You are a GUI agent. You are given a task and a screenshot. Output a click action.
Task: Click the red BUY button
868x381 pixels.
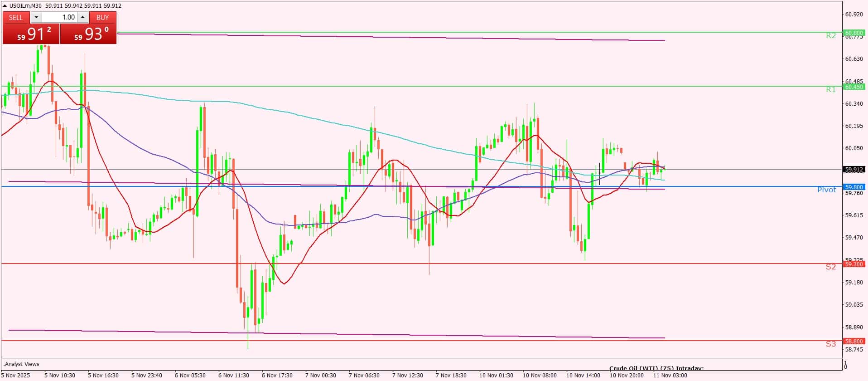(x=103, y=17)
